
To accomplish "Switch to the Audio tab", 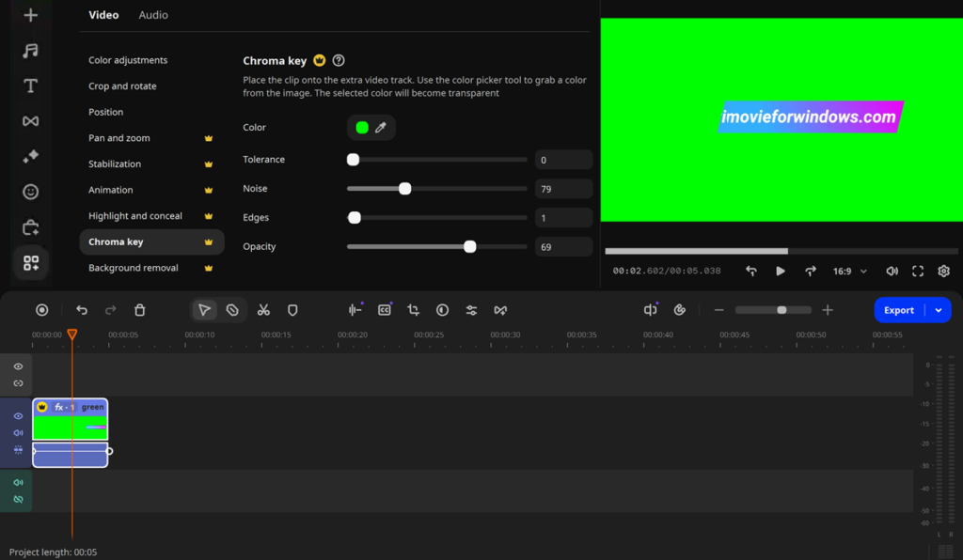I will [152, 14].
